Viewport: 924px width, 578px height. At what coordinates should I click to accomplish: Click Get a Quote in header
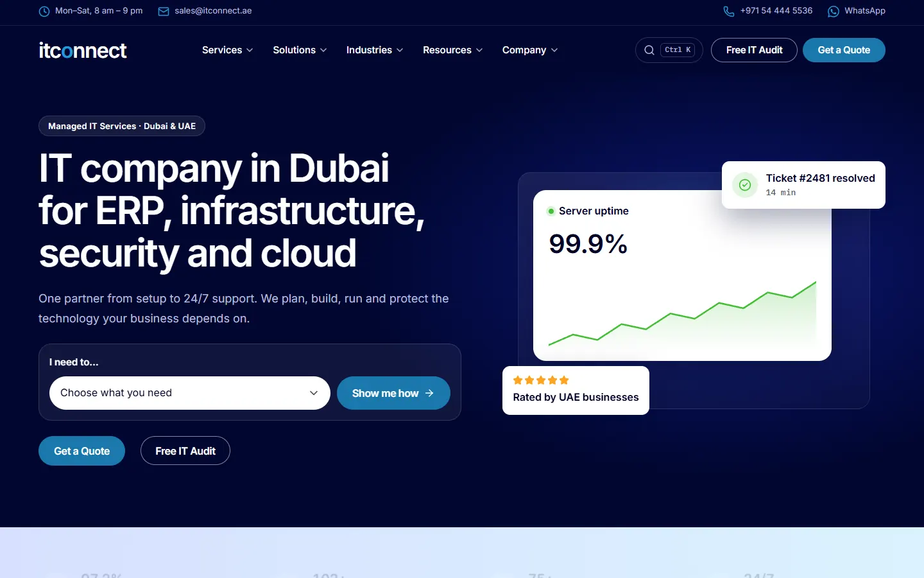[844, 50]
